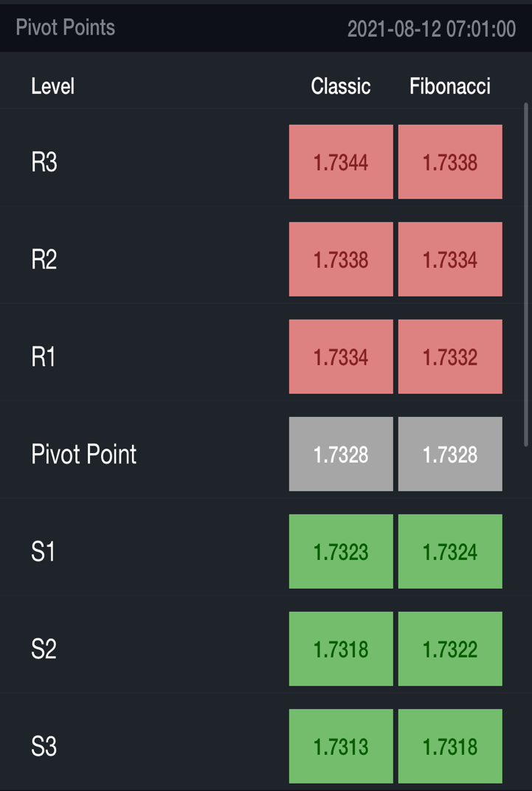Image resolution: width=532 pixels, height=791 pixels.
Task: Click the Classic Pivot Point gray cell
Action: coord(341,454)
